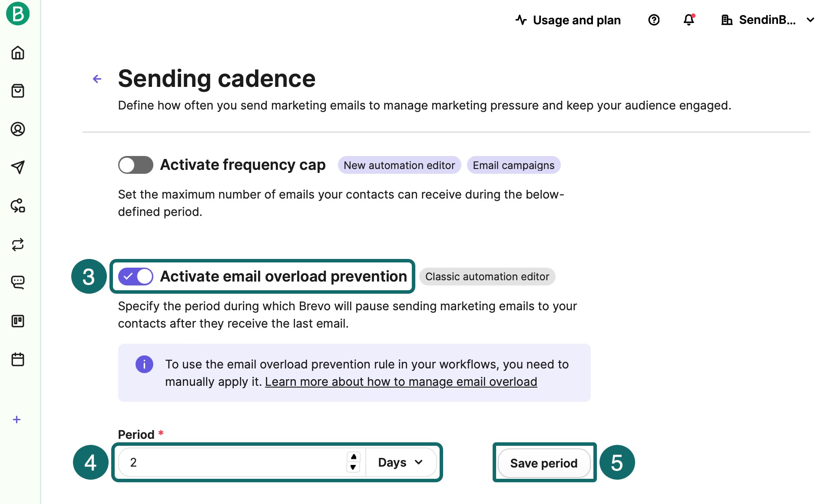Open the email overload management article link
This screenshot has height=504, width=828.
(401, 381)
